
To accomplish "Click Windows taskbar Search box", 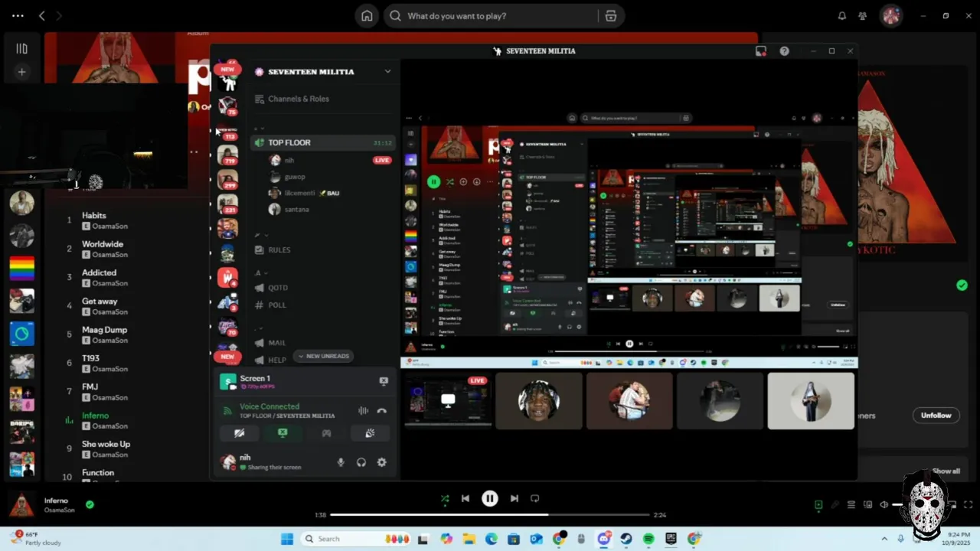I will click(356, 539).
